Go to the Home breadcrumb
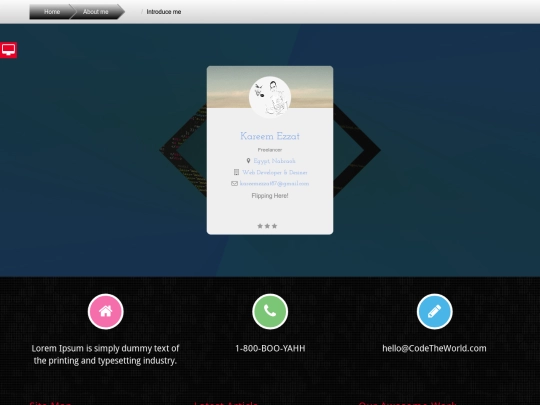The width and height of the screenshot is (540, 405). pos(52,12)
